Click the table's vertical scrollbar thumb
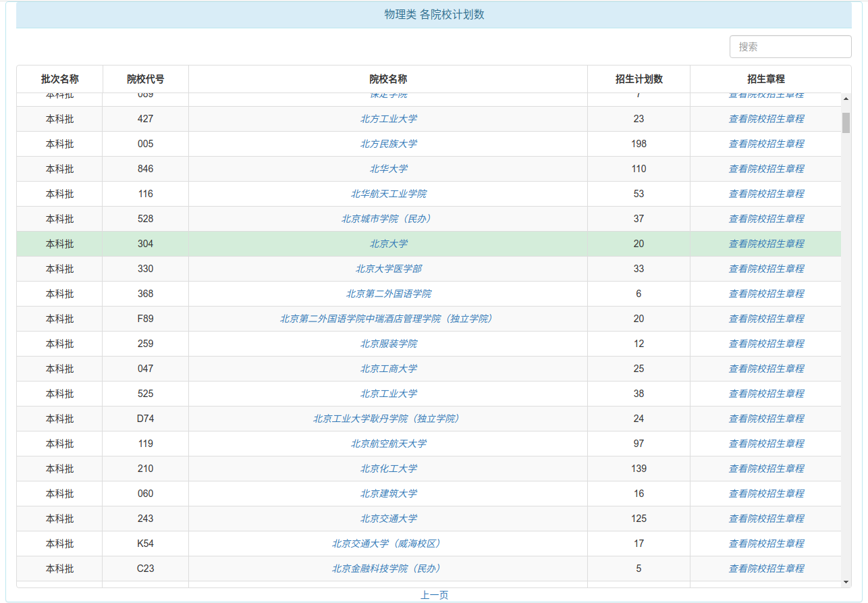The width and height of the screenshot is (868, 603). click(x=846, y=123)
